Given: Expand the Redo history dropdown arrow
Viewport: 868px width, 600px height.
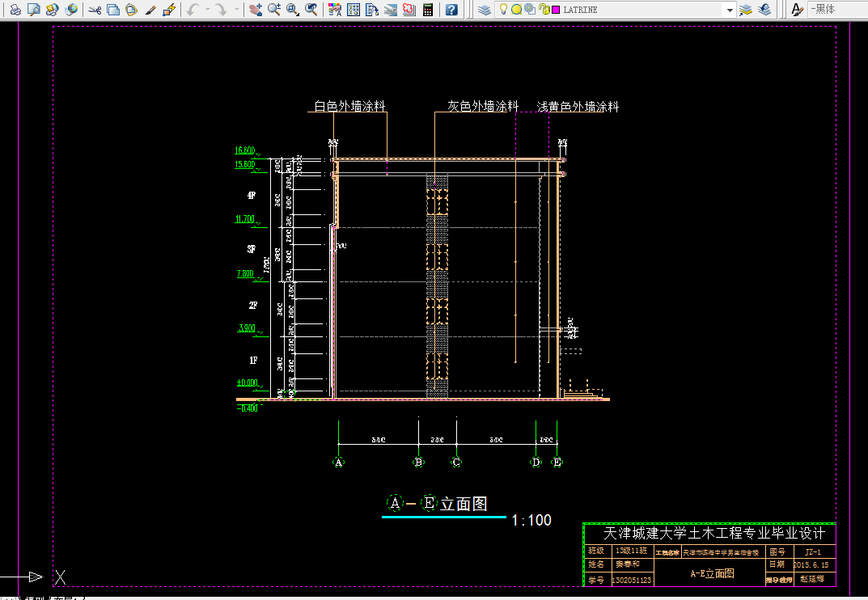Looking at the screenshot, I should click(x=237, y=10).
